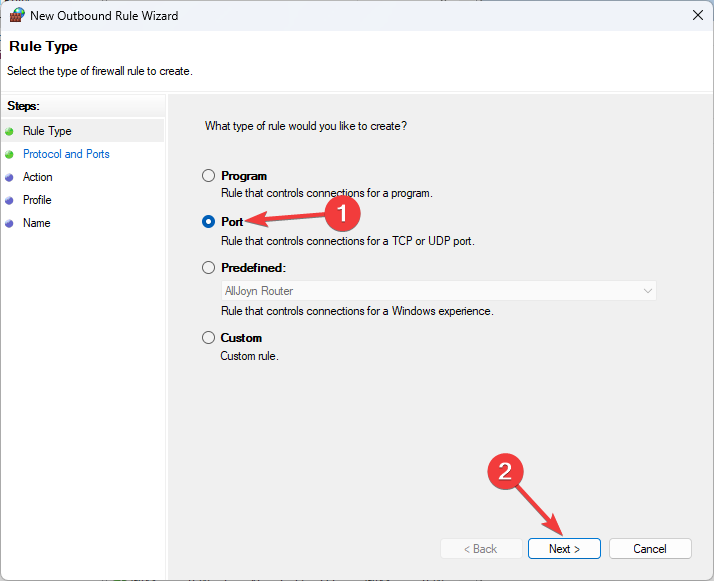The image size is (714, 581).
Task: Jump to the Profile step
Action: coord(37,200)
